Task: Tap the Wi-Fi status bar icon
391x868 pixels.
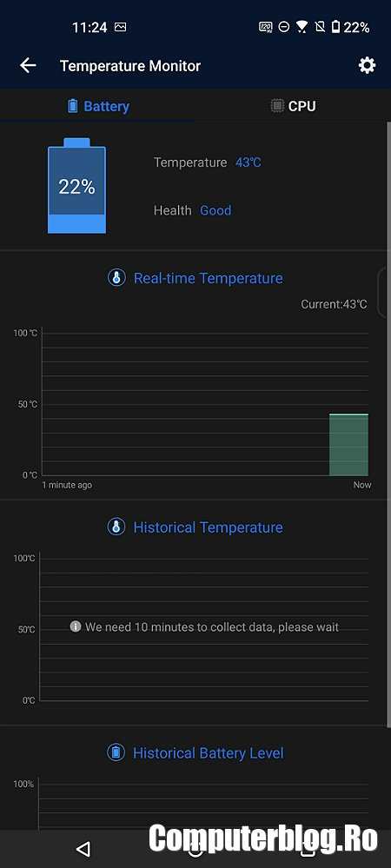Action: (302, 27)
